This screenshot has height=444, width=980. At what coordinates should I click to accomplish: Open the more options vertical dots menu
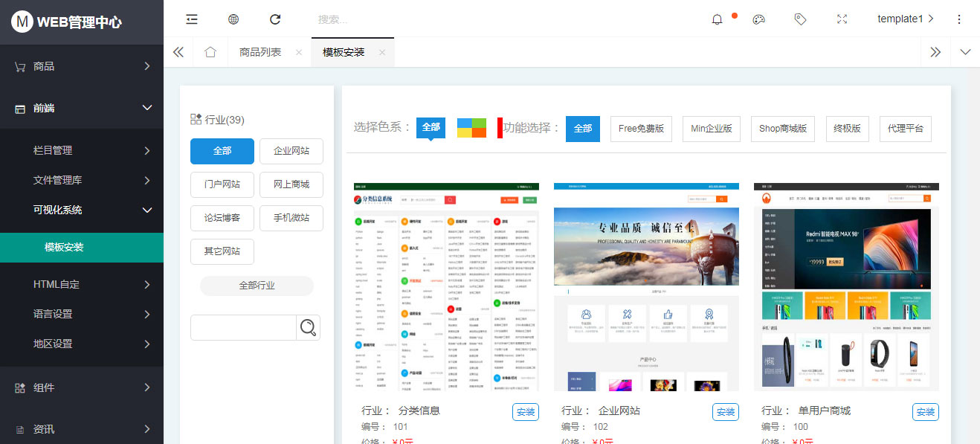[x=959, y=19]
